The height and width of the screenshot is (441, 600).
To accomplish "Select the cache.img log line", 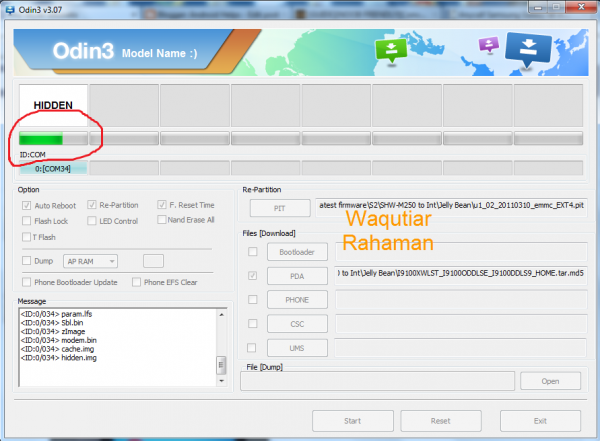I will tap(57, 349).
